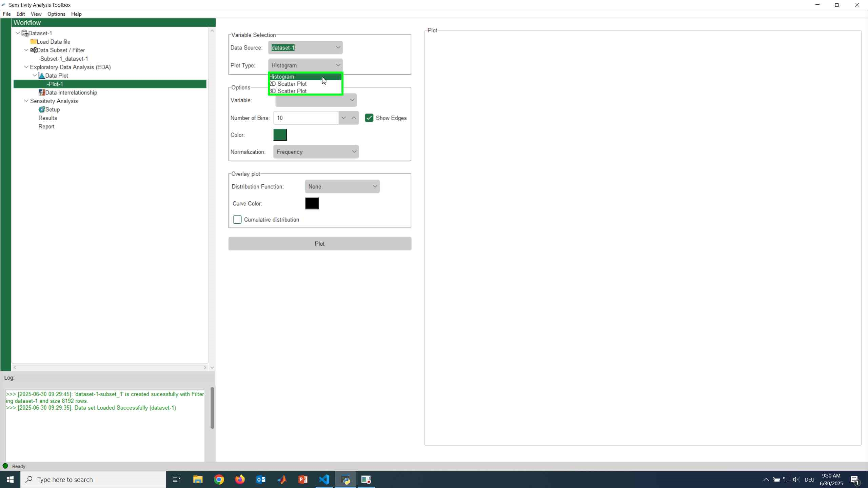Image resolution: width=868 pixels, height=488 pixels.
Task: Select Histogram from plot type list
Action: [x=305, y=77]
